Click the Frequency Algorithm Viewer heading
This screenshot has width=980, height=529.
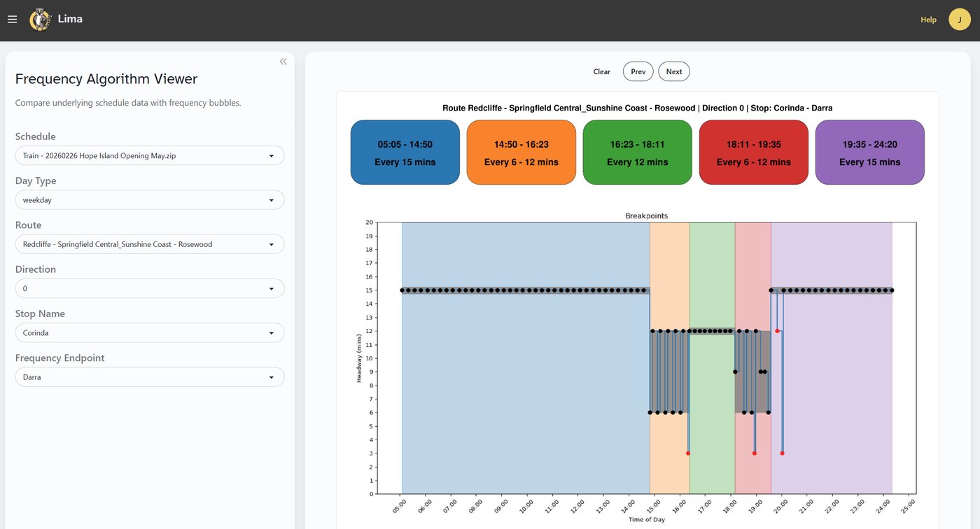(x=106, y=79)
